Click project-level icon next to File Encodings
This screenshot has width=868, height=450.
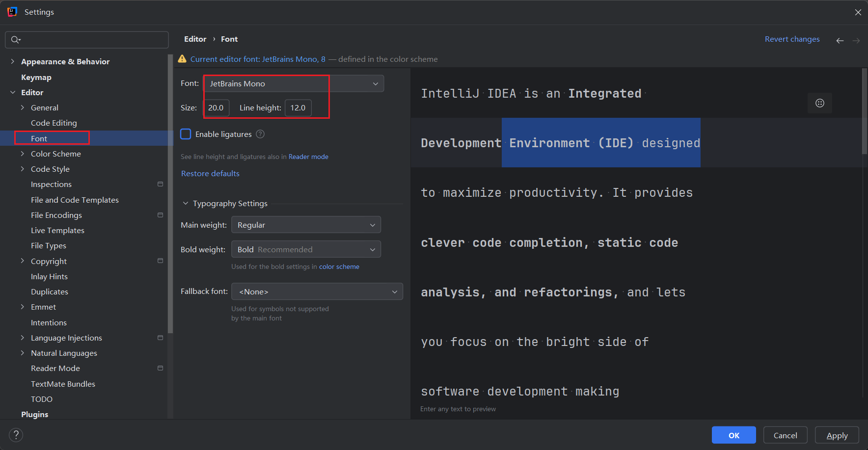tap(160, 215)
